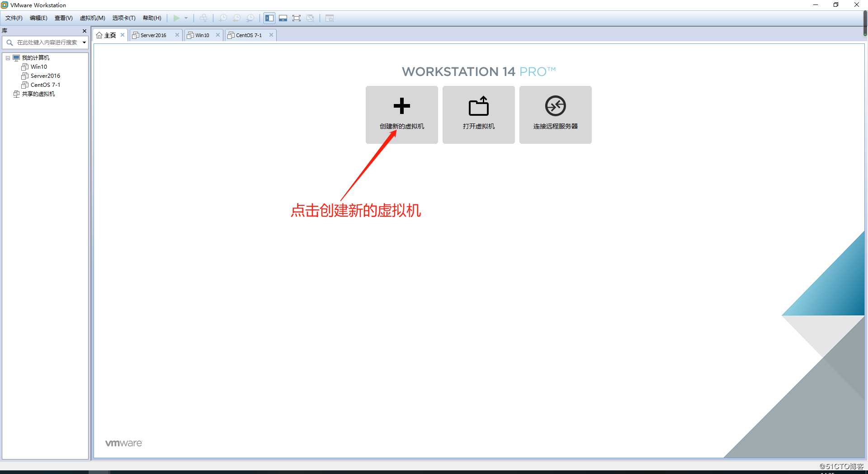Click the Server2016 VM icon in tree
This screenshot has width=868, height=474.
click(25, 76)
